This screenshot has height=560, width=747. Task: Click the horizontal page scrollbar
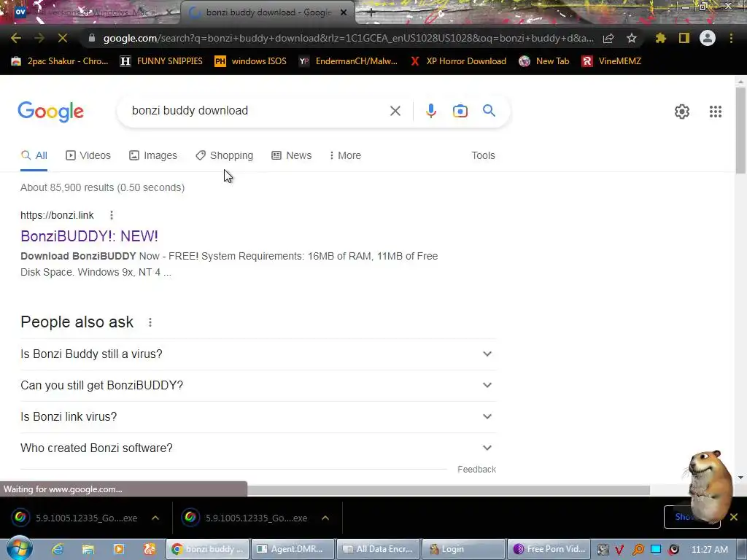click(x=448, y=491)
